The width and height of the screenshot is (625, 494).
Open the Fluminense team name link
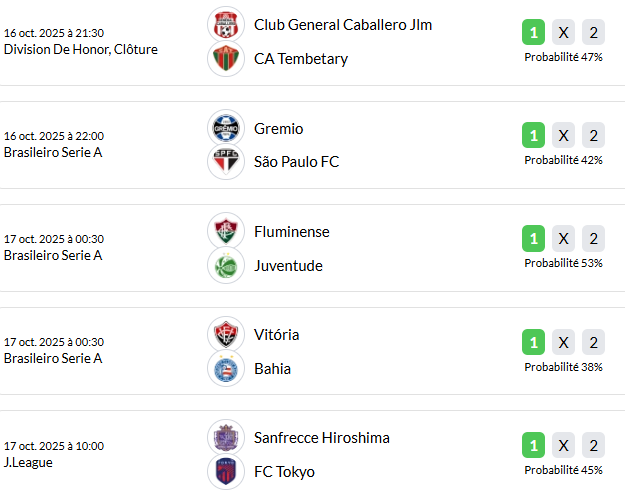[292, 231]
